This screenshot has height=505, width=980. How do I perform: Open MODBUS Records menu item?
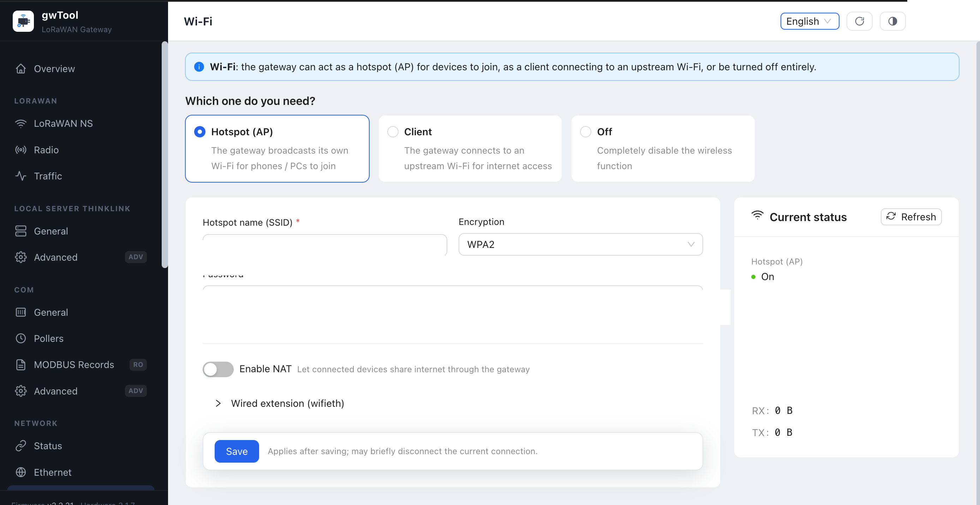80,364
